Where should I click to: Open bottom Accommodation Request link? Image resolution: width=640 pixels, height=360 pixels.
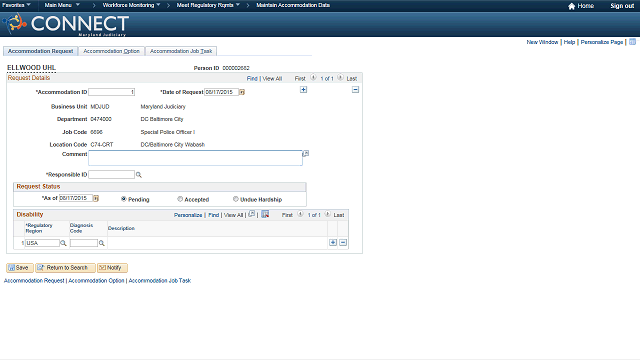point(34,281)
